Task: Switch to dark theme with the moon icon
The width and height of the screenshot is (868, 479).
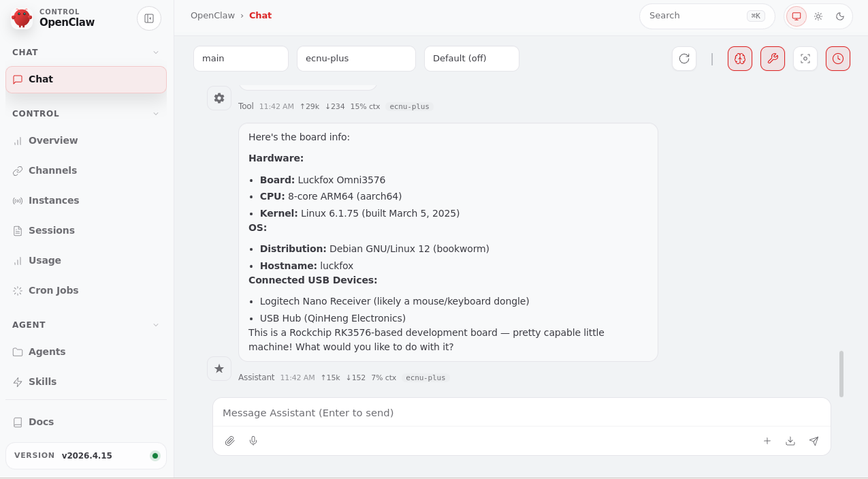Action: (840, 16)
